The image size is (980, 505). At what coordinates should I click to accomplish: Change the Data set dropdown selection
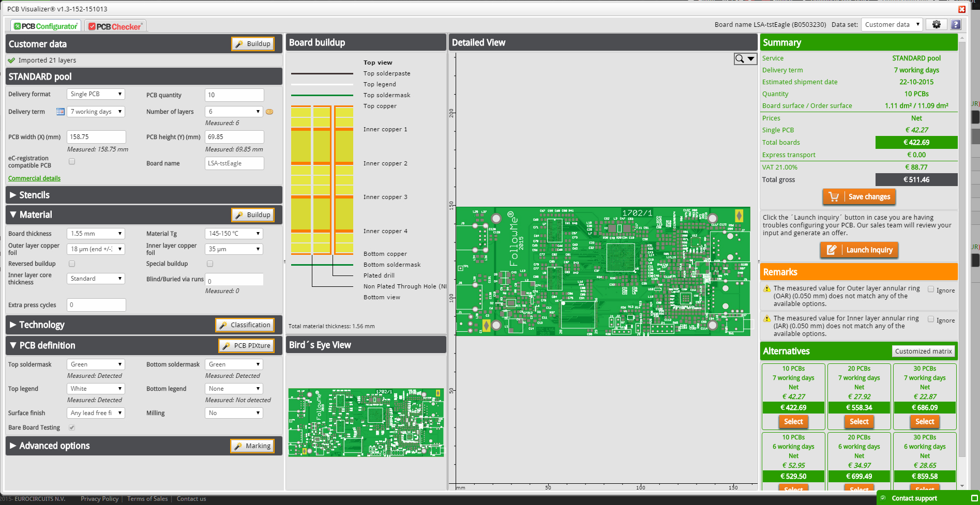point(891,24)
